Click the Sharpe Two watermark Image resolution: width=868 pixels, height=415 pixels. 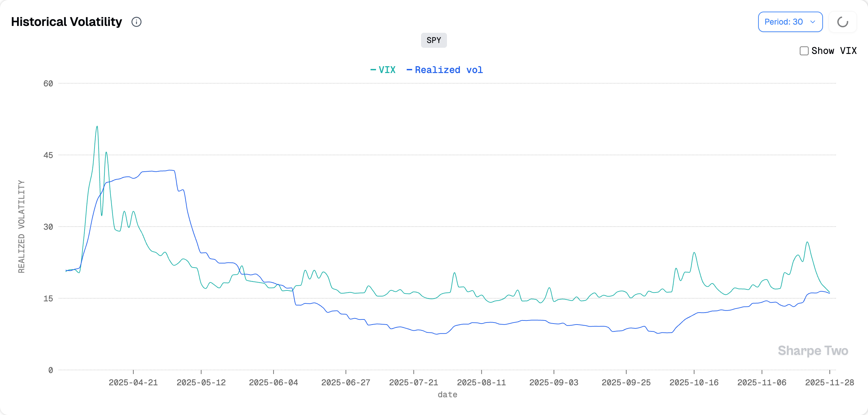click(813, 351)
